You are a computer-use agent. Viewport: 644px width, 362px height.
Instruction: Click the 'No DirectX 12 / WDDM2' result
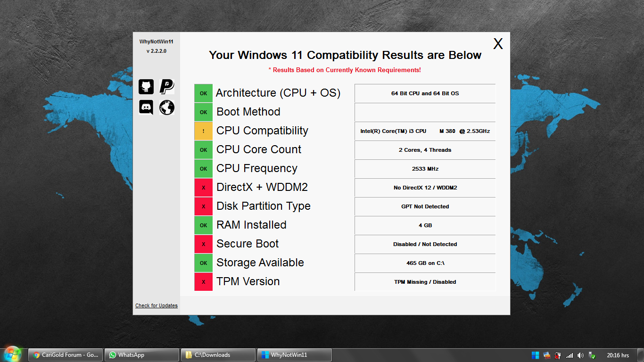[x=425, y=188]
